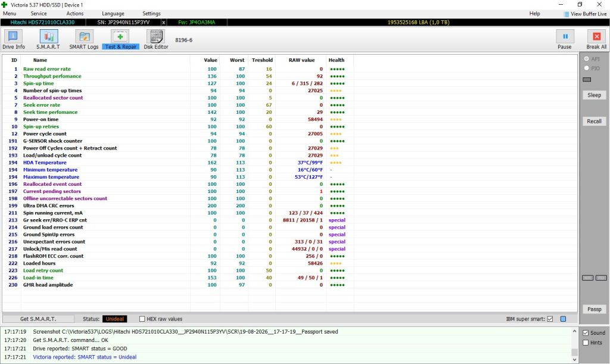Put the drive to Sleep
The image size is (610, 364).
point(594,95)
